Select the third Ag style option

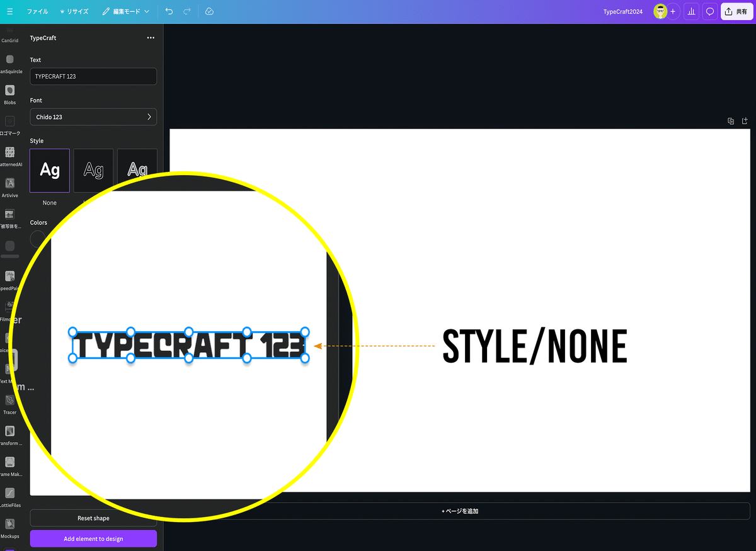tap(137, 170)
